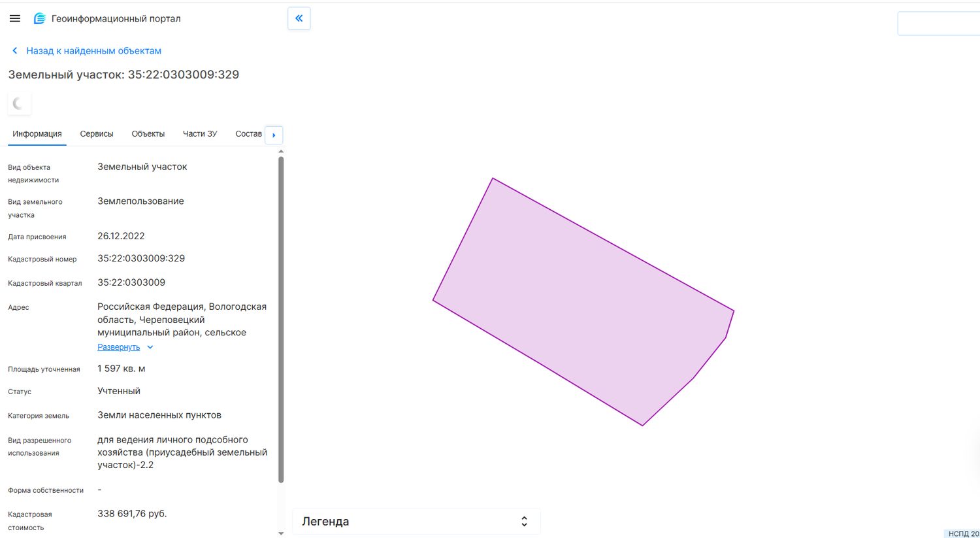Click the back arrow near Назад
This screenshot has height=538, width=980.
tap(15, 50)
